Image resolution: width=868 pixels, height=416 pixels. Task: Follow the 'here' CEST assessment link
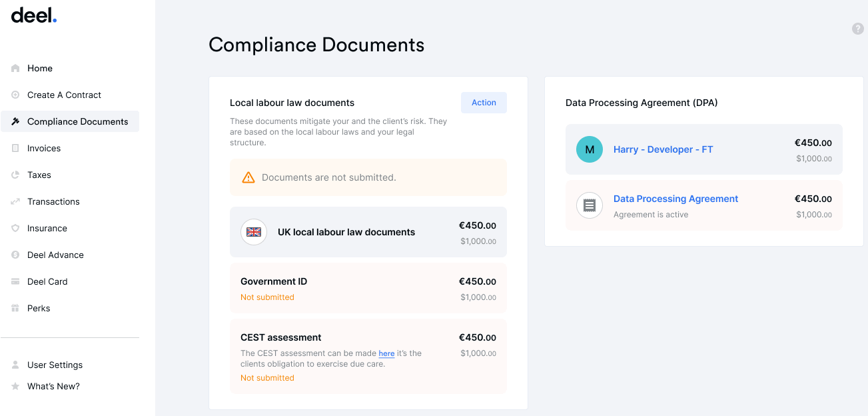point(386,353)
